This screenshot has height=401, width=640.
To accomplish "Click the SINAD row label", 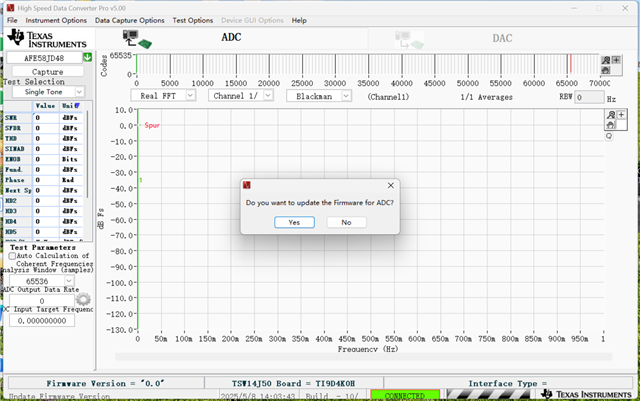I will tap(18, 149).
